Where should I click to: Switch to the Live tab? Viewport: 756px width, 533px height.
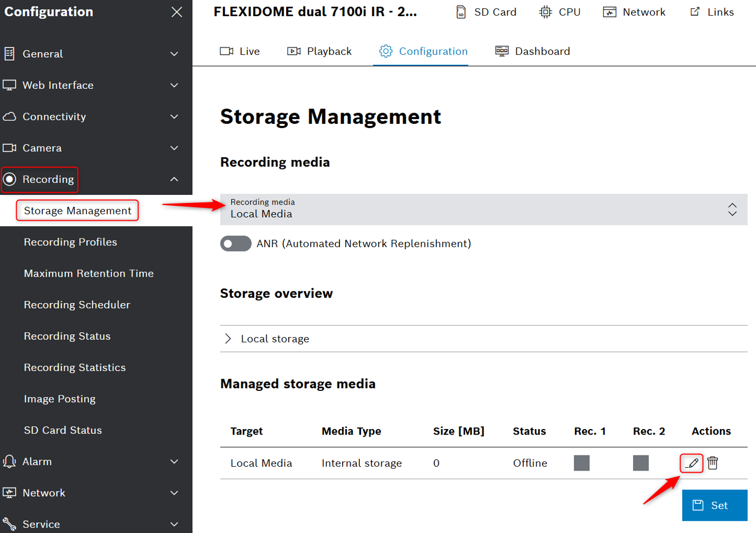pos(240,51)
